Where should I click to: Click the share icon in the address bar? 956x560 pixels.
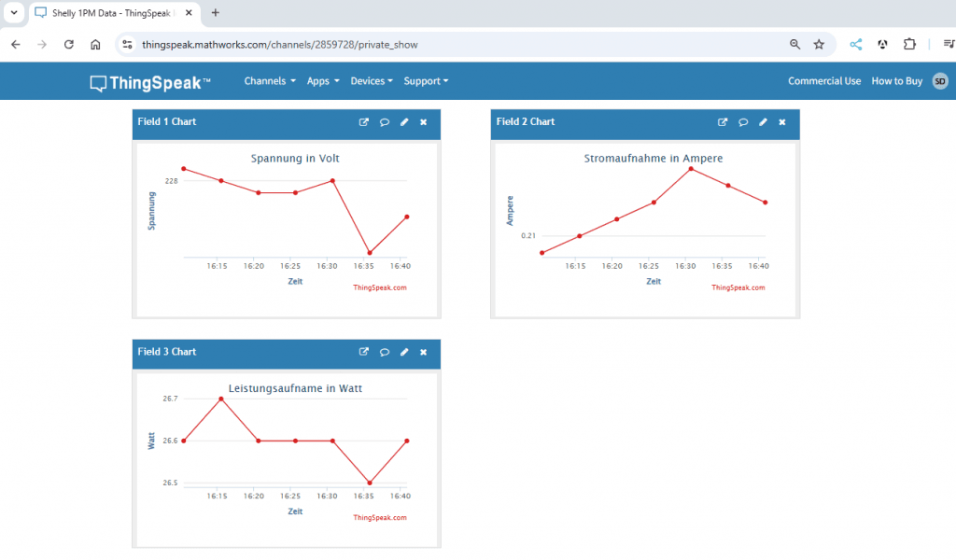[855, 44]
